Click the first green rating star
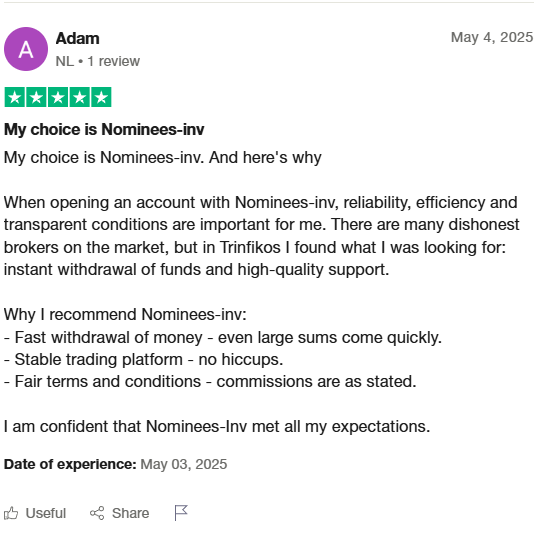The height and width of the screenshot is (553, 549). click(15, 97)
